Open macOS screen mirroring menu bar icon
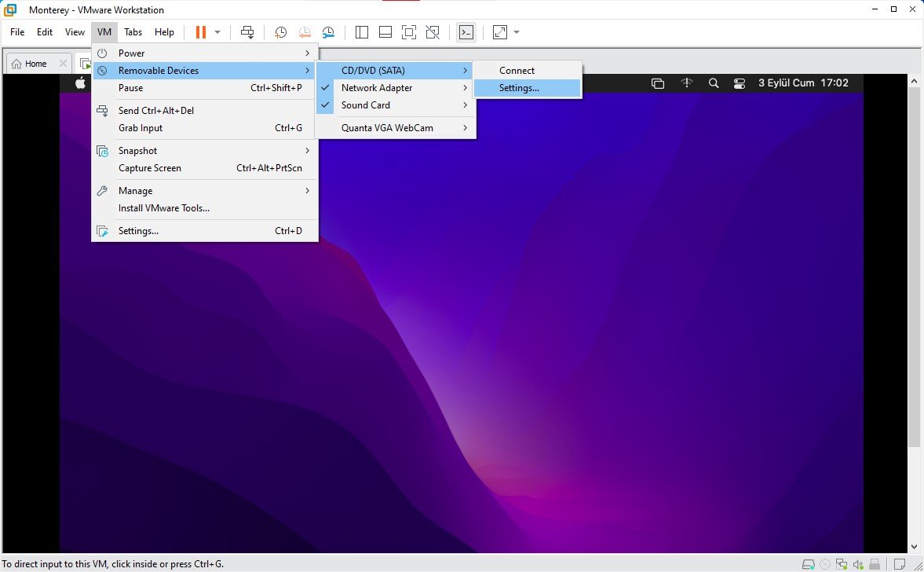The width and height of the screenshot is (924, 572). click(x=658, y=83)
